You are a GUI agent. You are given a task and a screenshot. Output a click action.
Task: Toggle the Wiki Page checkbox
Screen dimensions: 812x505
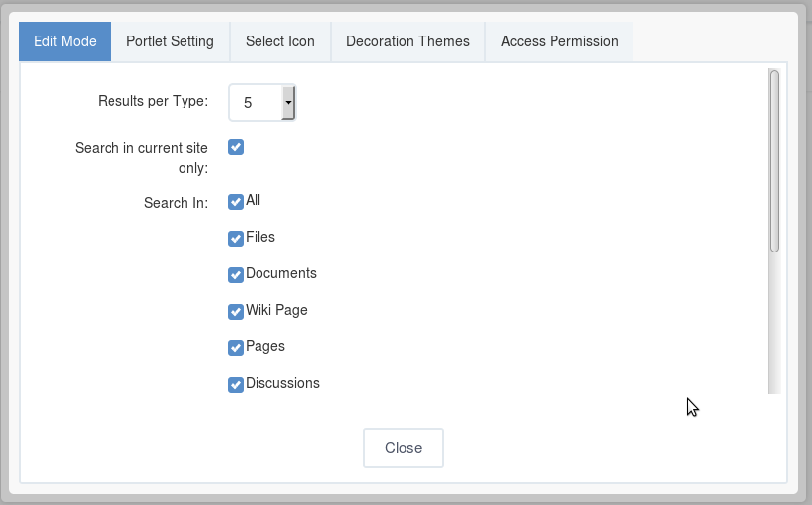click(236, 312)
